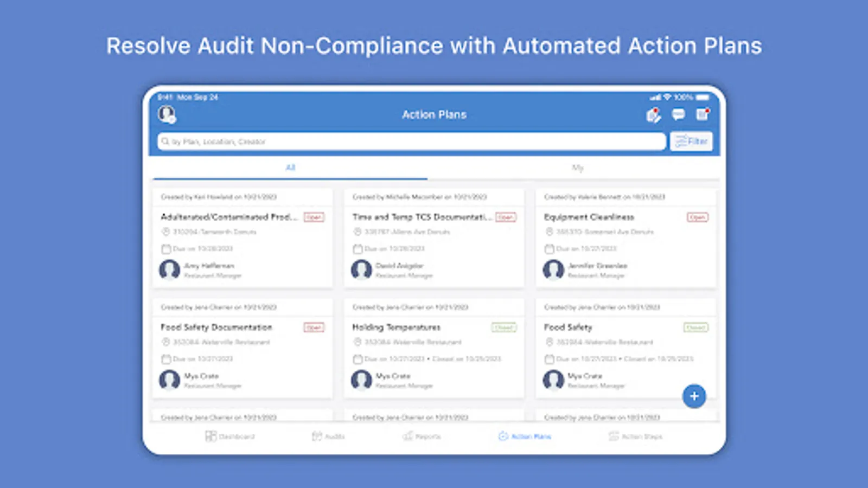Open the clipboard edit icon with red badge
868x488 pixels.
coord(654,115)
